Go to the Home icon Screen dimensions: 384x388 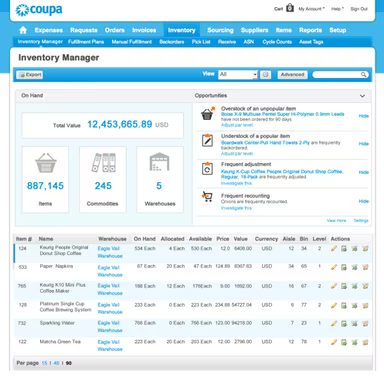pyautogui.click(x=23, y=30)
